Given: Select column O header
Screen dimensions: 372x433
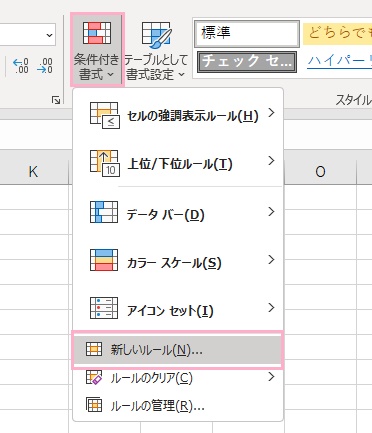Looking at the screenshot, I should (320, 172).
